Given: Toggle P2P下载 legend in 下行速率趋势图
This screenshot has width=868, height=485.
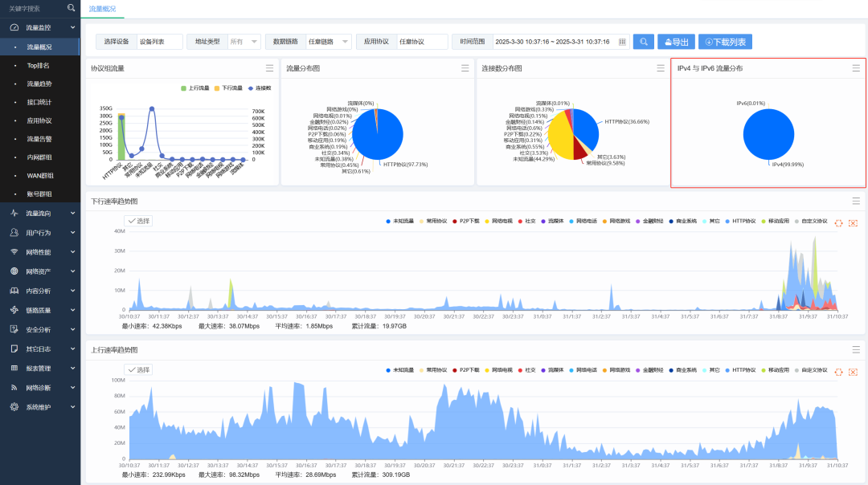Looking at the screenshot, I should point(466,221).
